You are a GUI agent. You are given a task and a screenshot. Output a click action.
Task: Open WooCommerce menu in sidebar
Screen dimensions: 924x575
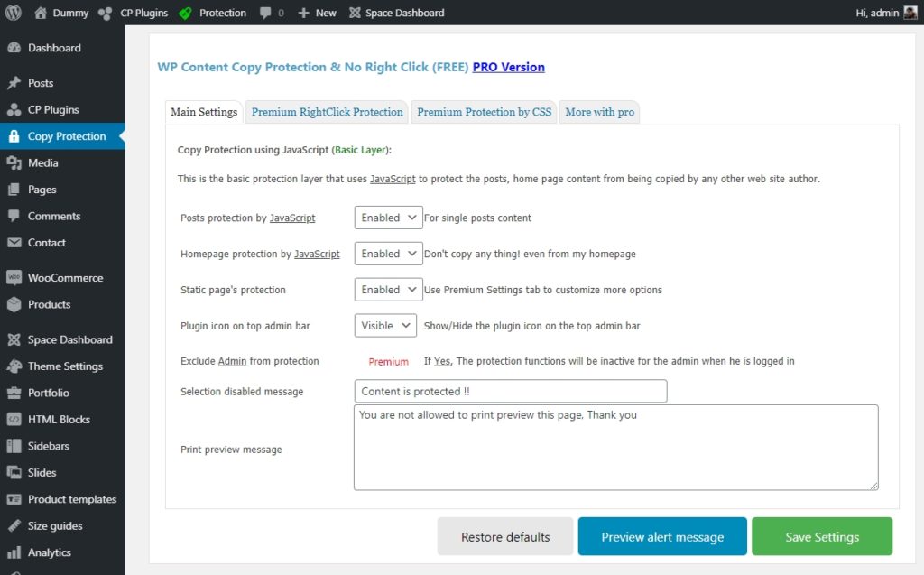click(x=62, y=278)
